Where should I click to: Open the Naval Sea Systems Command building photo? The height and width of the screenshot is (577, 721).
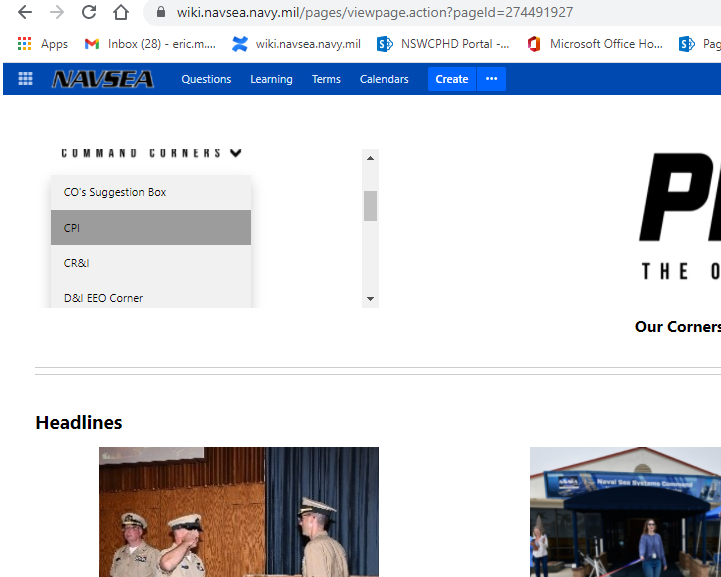click(x=625, y=512)
